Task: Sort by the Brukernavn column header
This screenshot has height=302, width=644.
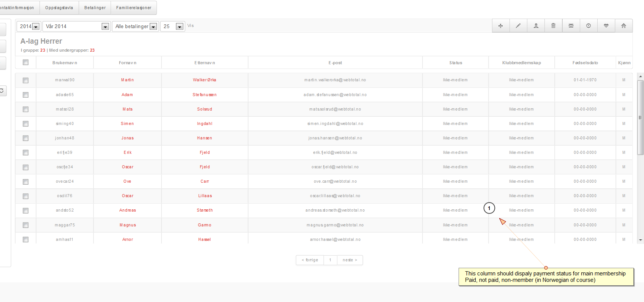Action: 65,63
